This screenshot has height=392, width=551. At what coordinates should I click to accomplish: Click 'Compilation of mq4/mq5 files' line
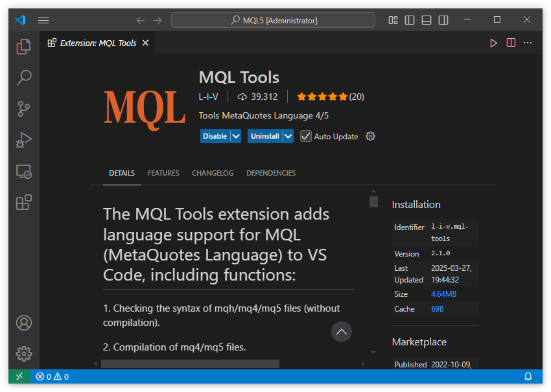coord(174,347)
